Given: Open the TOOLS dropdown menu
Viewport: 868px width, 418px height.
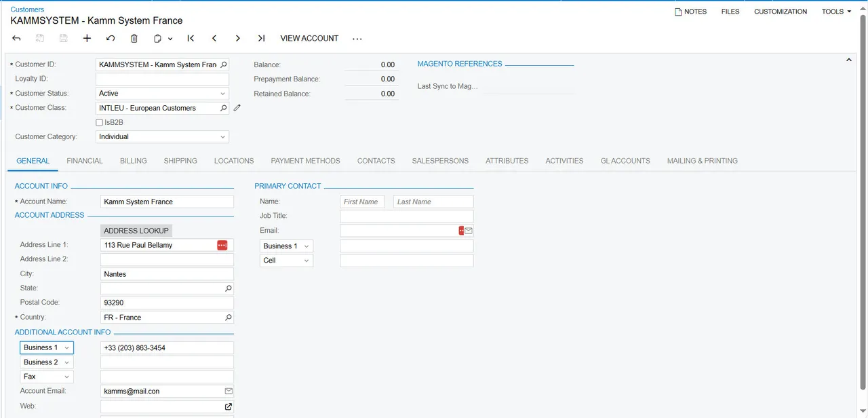Looking at the screenshot, I should pyautogui.click(x=836, y=12).
